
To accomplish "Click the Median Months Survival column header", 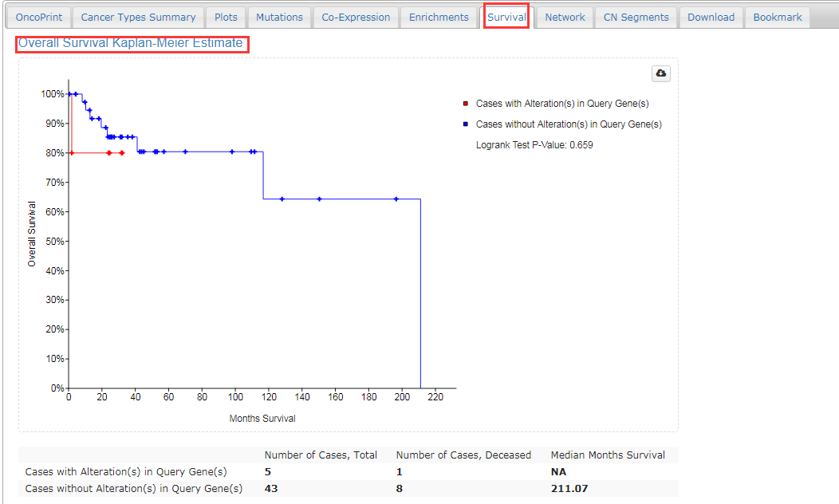I will [x=608, y=455].
